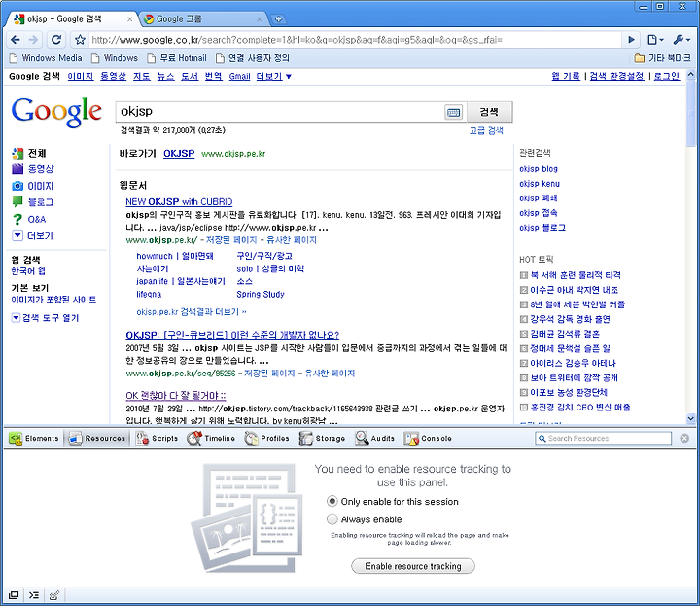Viewport: 700px width, 606px height.
Task: Select the 'Always enable' radio
Action: (332, 519)
